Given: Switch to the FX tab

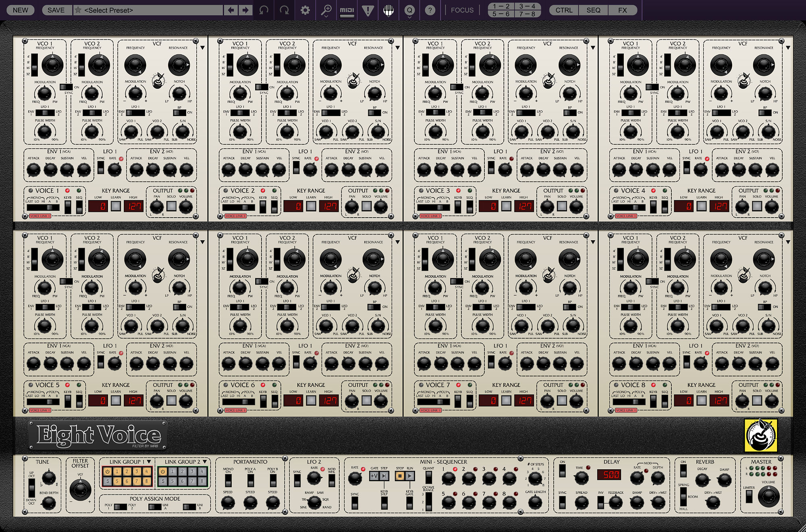Looking at the screenshot, I should [x=623, y=10].
